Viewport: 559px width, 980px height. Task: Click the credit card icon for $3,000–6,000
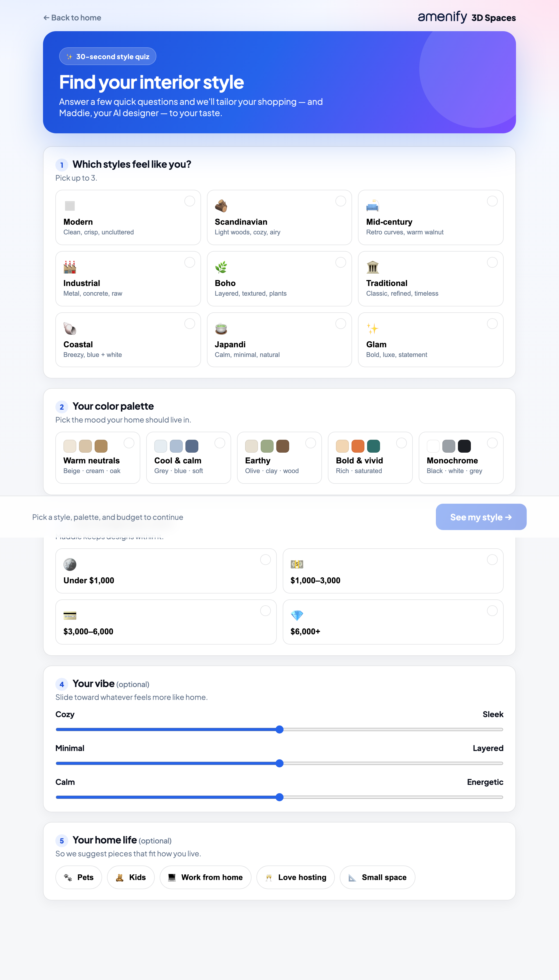click(x=70, y=615)
